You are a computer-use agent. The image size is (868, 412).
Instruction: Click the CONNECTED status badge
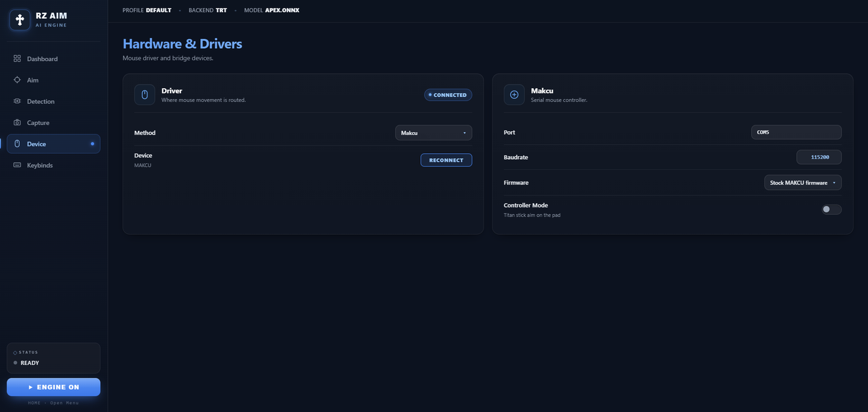tap(448, 95)
